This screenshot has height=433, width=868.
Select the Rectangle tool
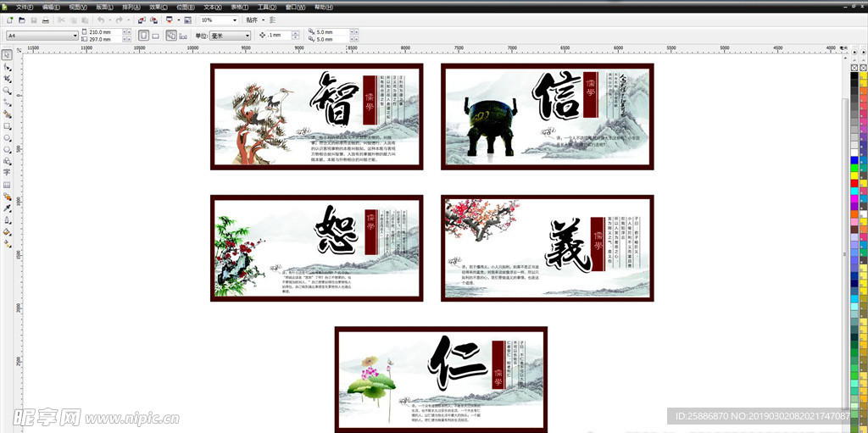coord(7,125)
